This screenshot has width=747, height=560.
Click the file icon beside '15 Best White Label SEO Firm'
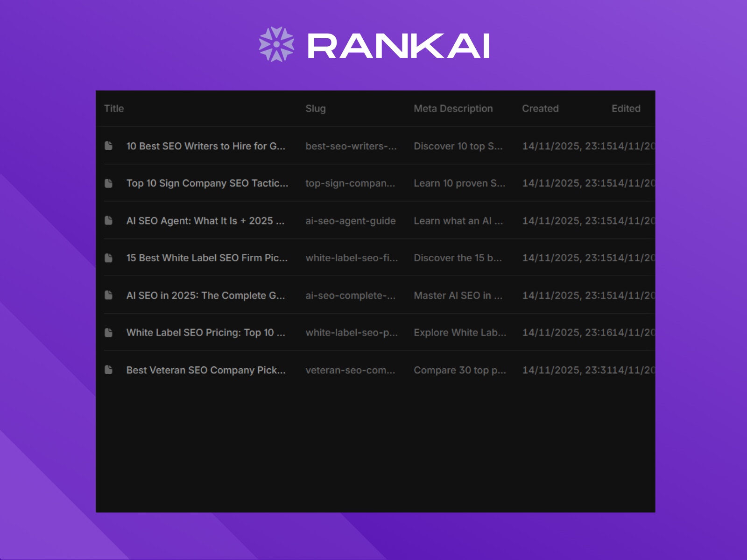pos(109,258)
